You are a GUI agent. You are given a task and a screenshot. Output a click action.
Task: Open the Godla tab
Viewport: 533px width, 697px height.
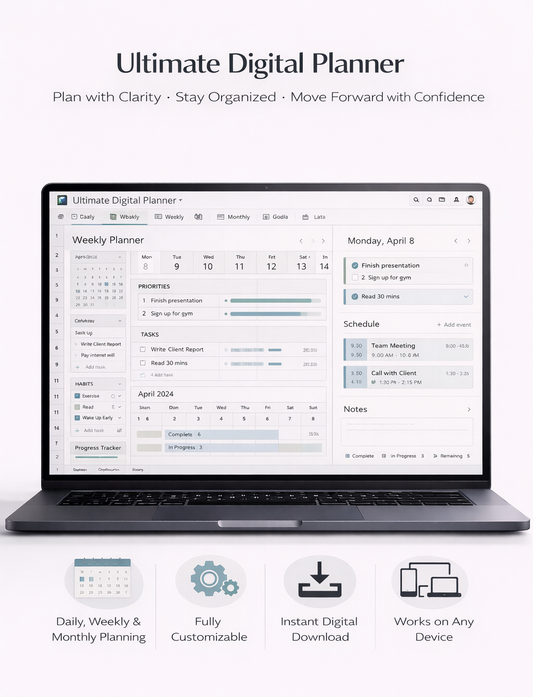[276, 217]
